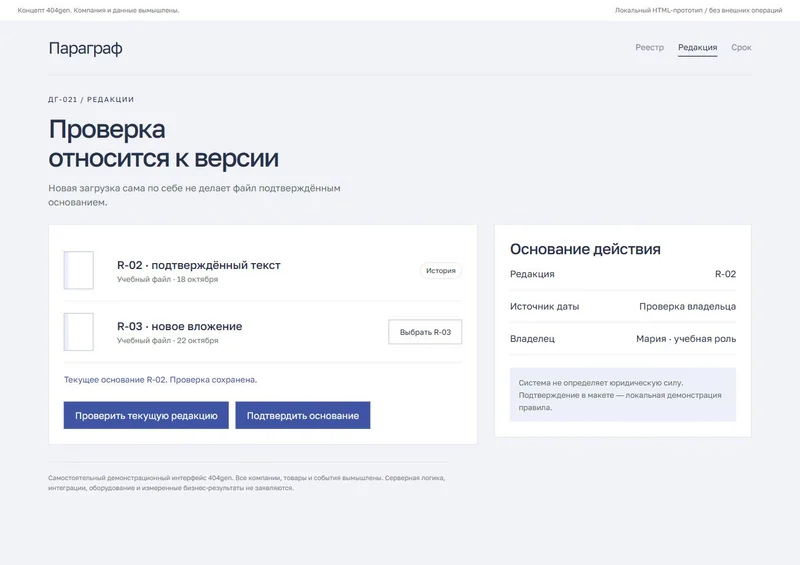Open the Реестр navigation tab

649,47
